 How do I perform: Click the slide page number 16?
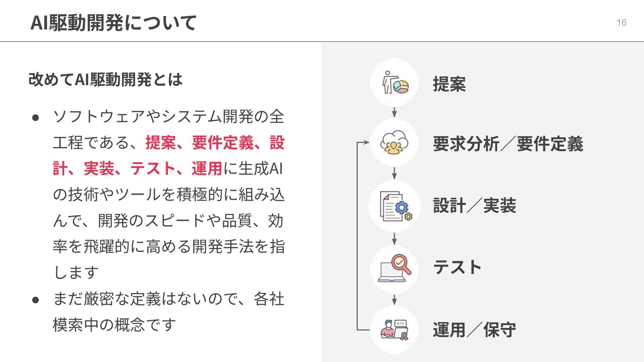click(622, 22)
